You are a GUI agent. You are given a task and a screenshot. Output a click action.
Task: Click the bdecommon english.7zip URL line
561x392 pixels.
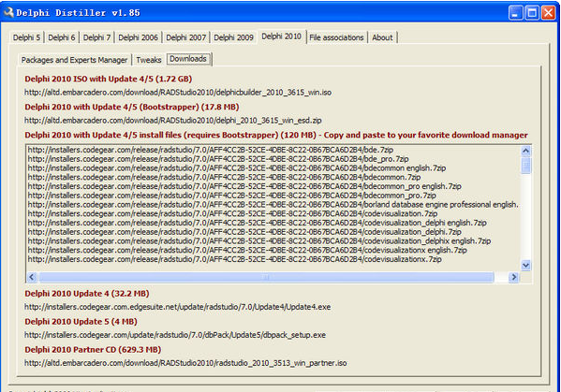click(x=237, y=168)
